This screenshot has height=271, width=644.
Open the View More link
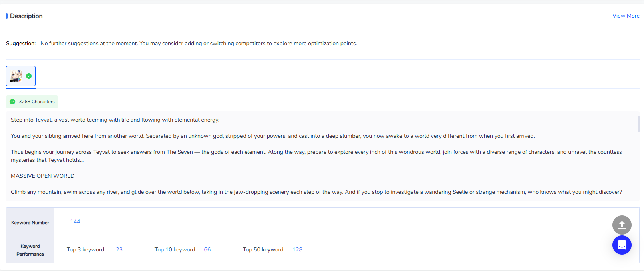pyautogui.click(x=626, y=16)
